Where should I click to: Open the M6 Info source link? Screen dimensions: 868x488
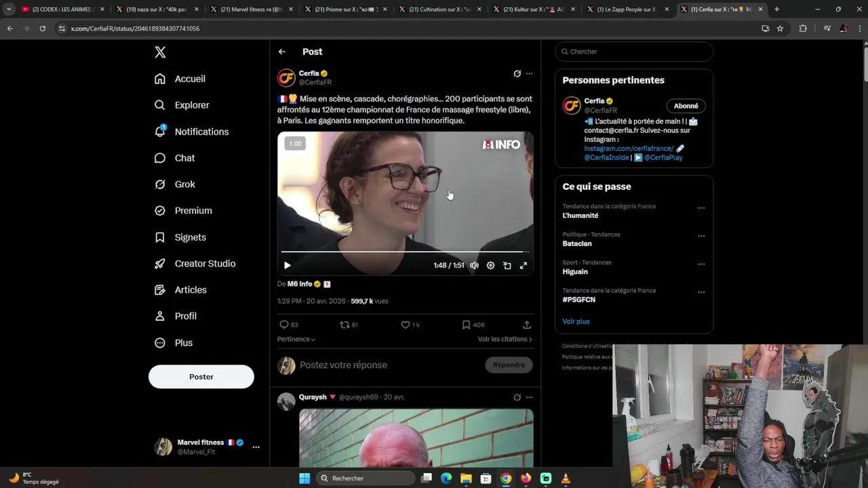coord(299,284)
